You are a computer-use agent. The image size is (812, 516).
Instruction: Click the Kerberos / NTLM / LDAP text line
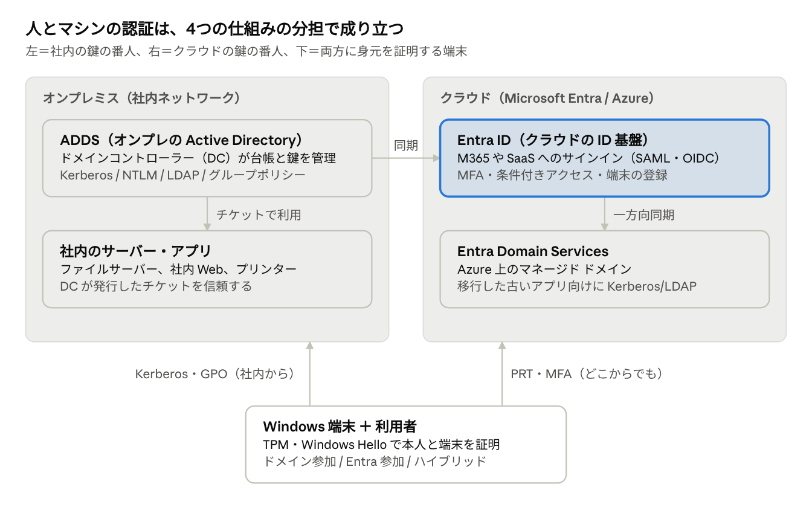[183, 175]
